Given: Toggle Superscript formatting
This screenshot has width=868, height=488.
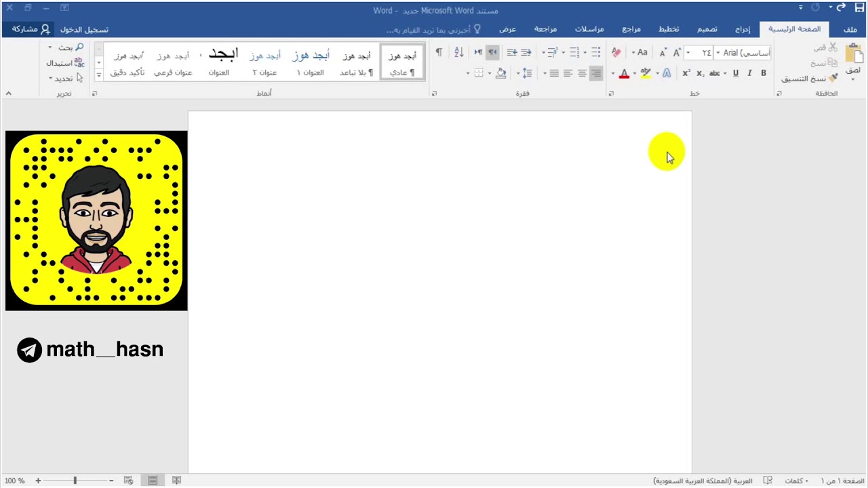Looking at the screenshot, I should [686, 73].
